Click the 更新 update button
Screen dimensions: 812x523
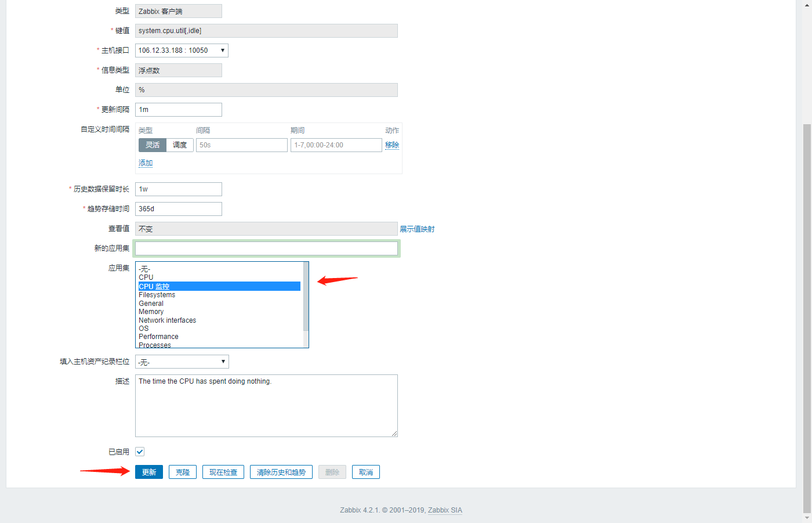pyautogui.click(x=149, y=472)
